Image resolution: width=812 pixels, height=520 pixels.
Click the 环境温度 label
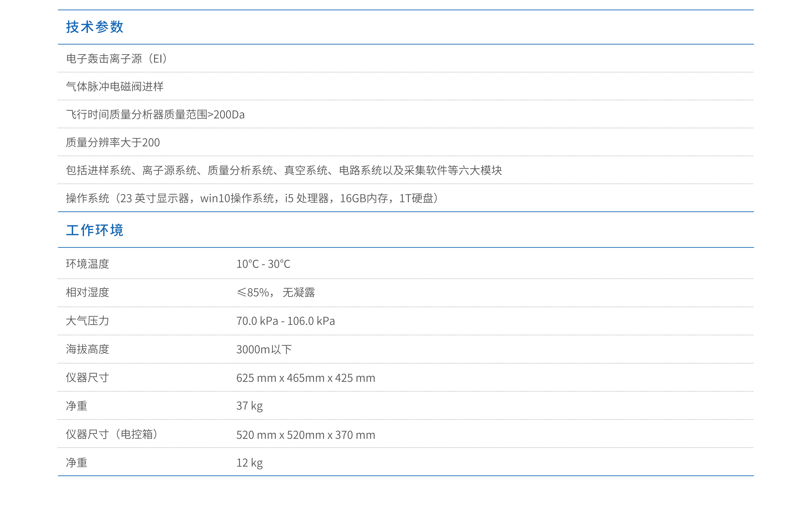87,264
